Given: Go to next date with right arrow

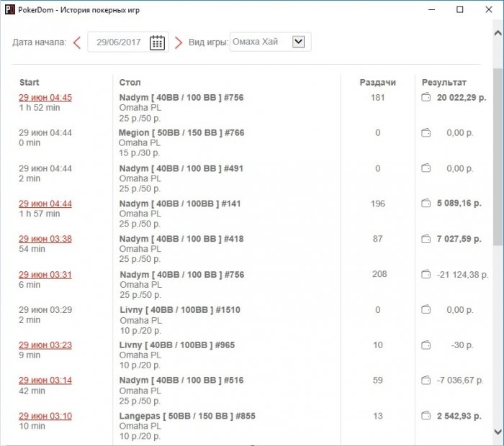Looking at the screenshot, I should tap(179, 42).
